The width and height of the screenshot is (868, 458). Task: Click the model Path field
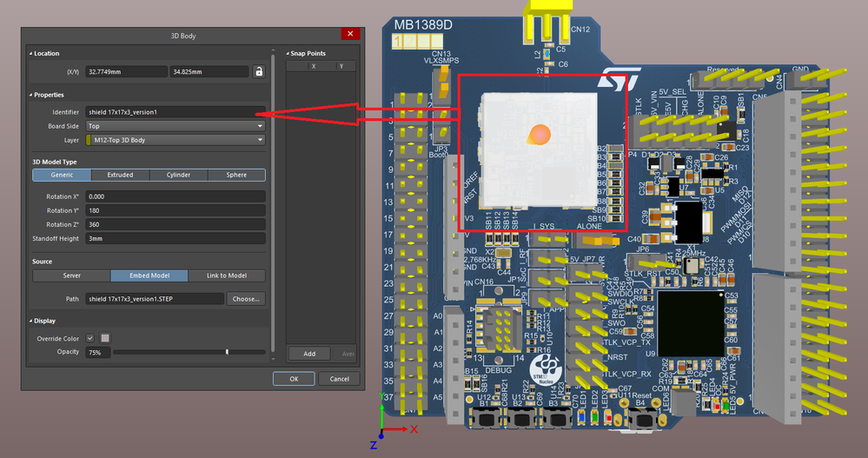155,298
